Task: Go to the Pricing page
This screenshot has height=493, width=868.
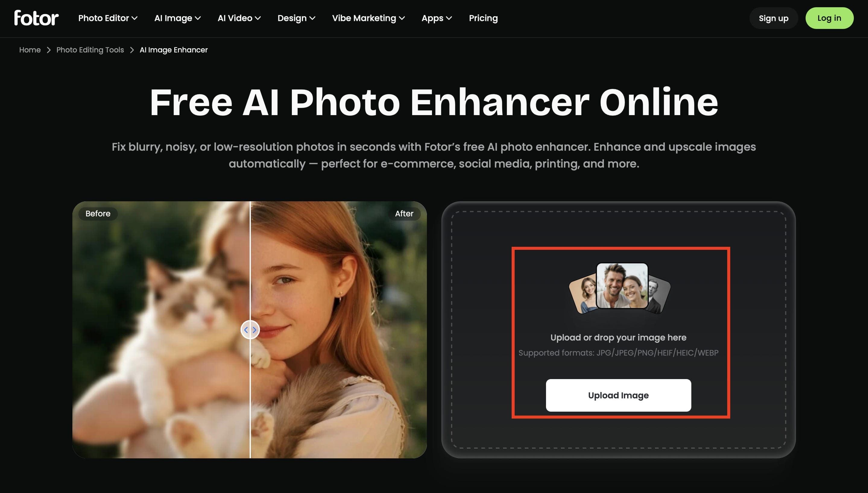Action: pyautogui.click(x=483, y=18)
